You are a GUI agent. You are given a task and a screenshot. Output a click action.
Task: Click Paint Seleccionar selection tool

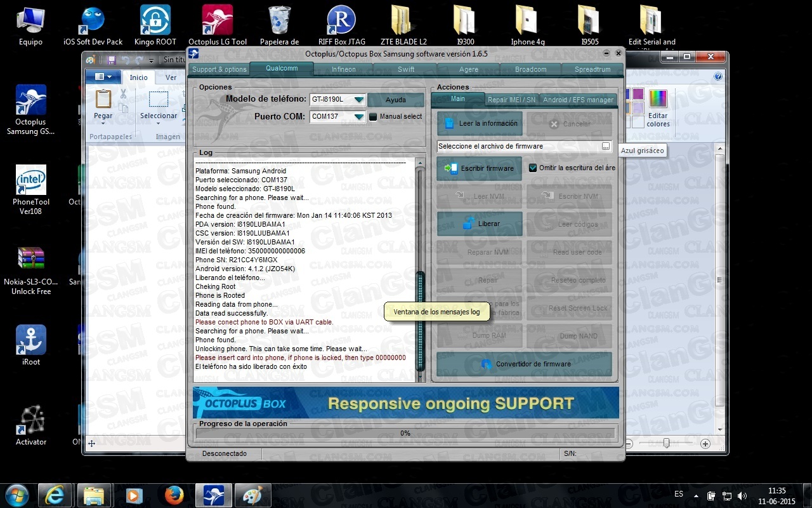click(159, 100)
